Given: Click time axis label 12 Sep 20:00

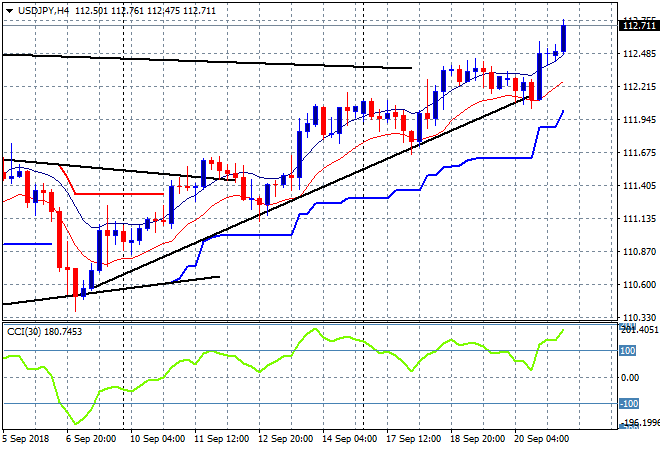Looking at the screenshot, I should coord(285,439).
